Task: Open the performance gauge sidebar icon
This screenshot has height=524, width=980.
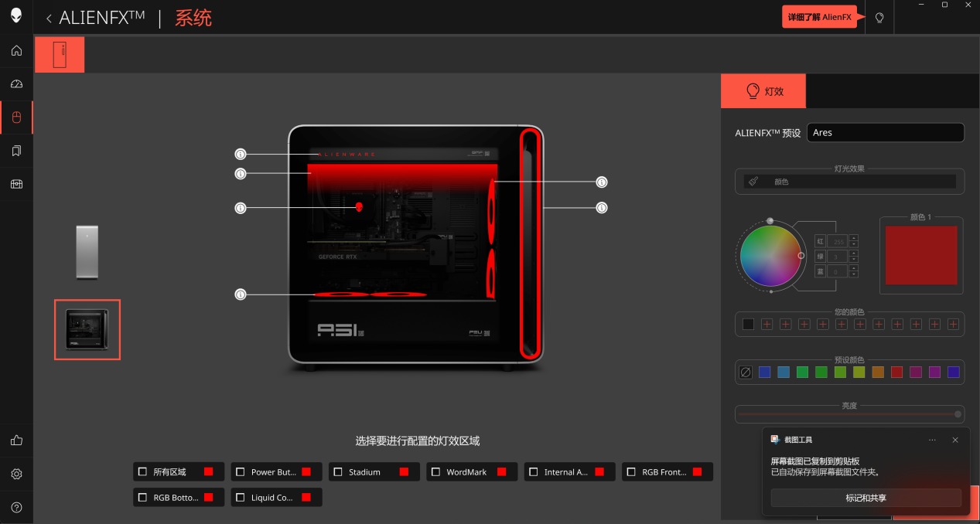Action: [x=16, y=84]
